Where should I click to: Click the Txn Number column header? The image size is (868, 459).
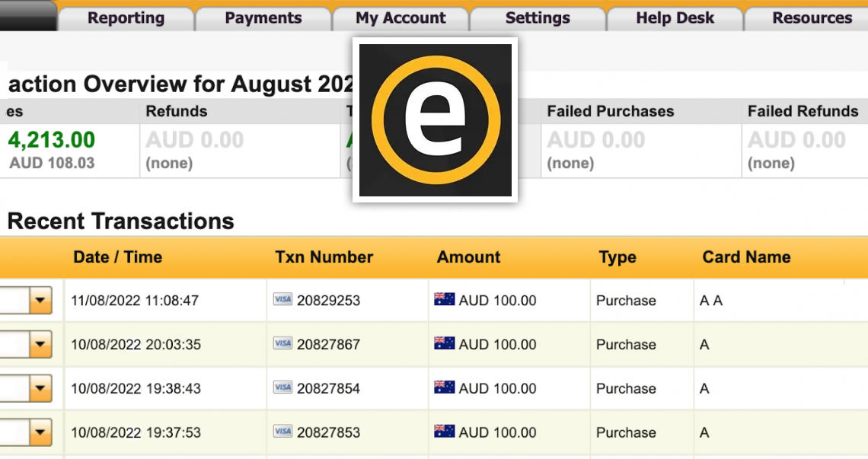(324, 257)
